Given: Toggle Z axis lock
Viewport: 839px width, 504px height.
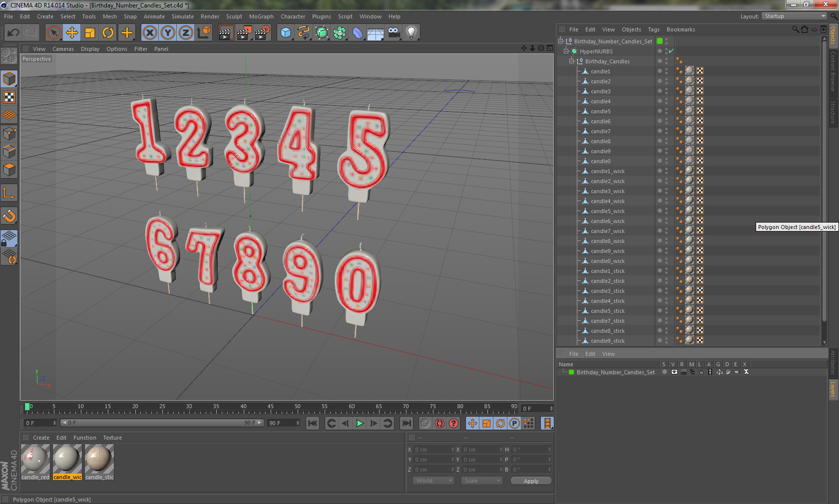Looking at the screenshot, I should [186, 33].
